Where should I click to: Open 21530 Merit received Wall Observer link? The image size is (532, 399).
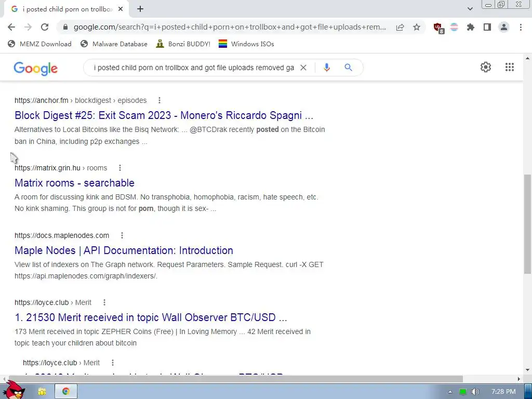point(151,317)
